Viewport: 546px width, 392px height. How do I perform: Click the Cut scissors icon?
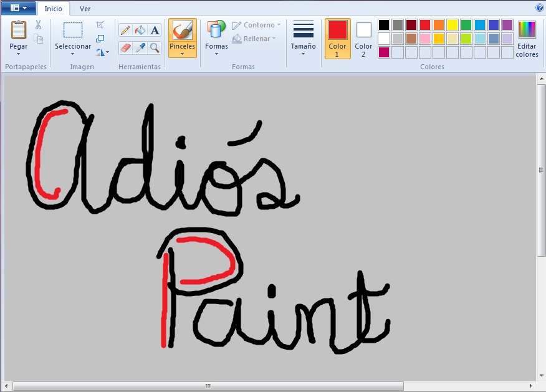tap(38, 25)
